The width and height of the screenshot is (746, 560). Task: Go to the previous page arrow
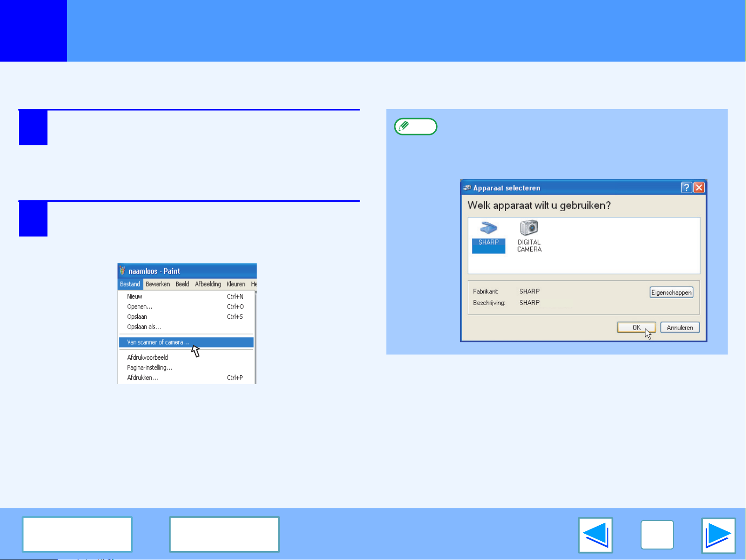pyautogui.click(x=596, y=536)
